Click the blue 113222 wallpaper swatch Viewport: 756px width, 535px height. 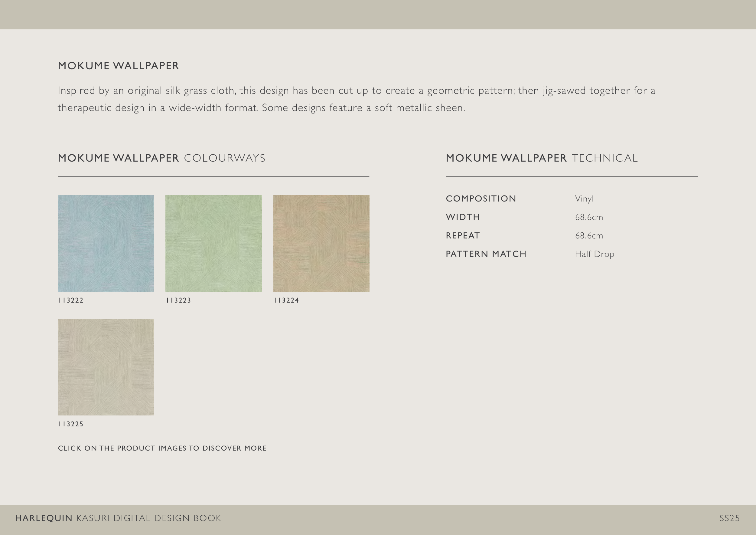(x=106, y=243)
